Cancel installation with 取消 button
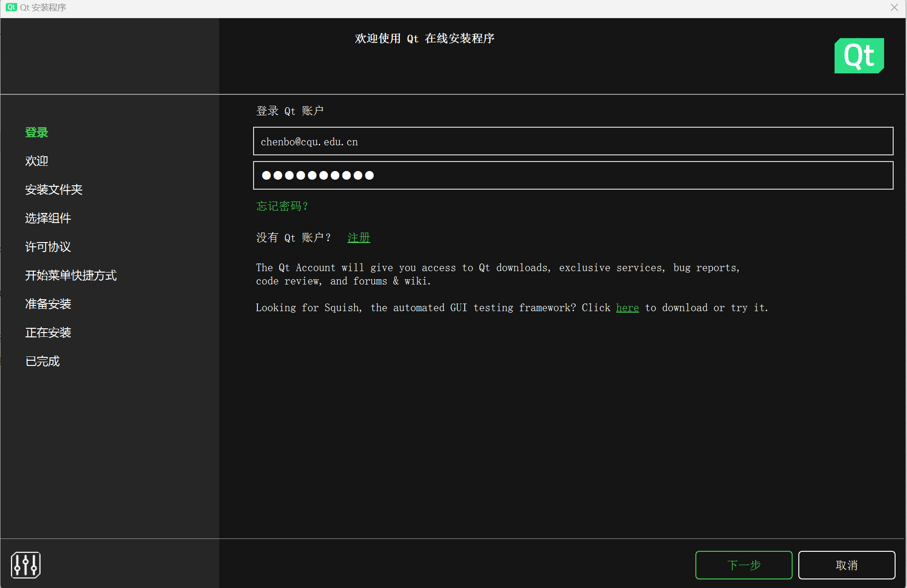Screen dimensions: 907x588 click(x=846, y=565)
